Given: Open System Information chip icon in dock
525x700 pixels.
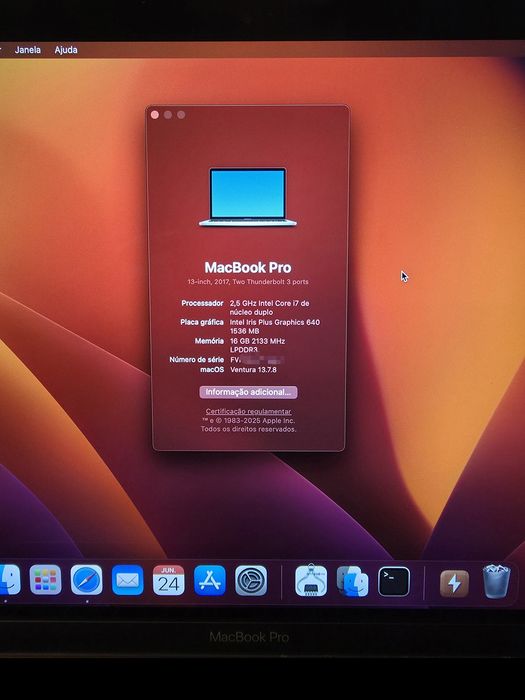Looking at the screenshot, I should click(x=311, y=580).
